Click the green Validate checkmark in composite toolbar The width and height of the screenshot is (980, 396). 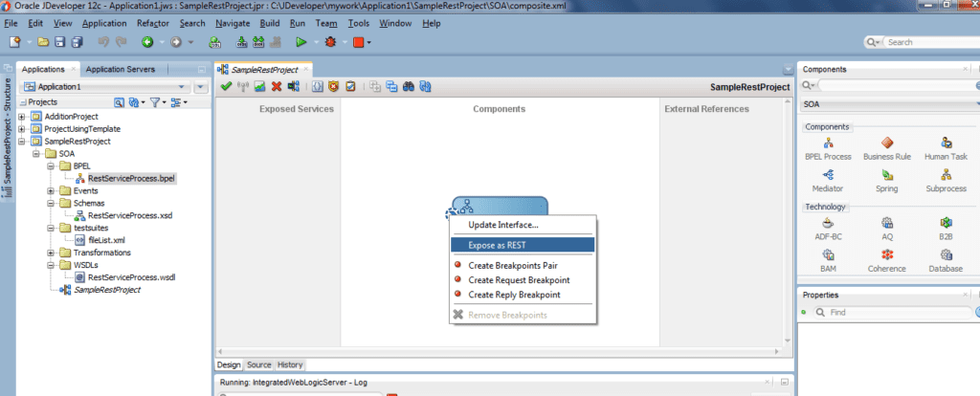click(x=227, y=87)
